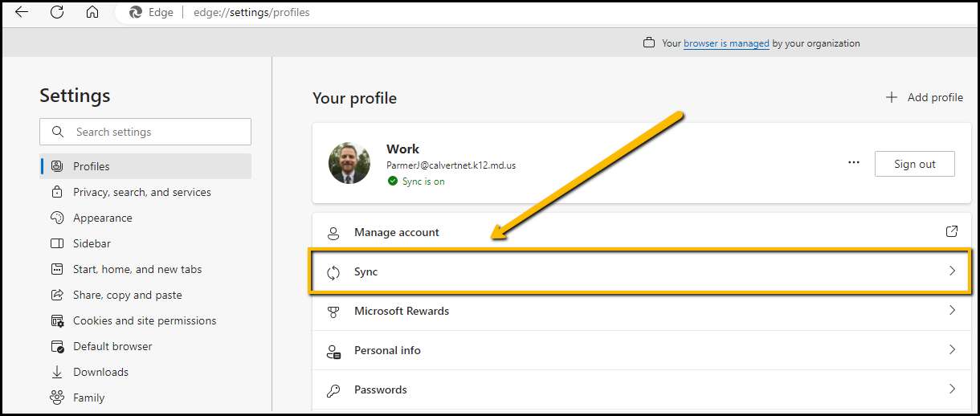980x416 pixels.
Task: Open Cookies and site permissions section
Action: tap(145, 320)
